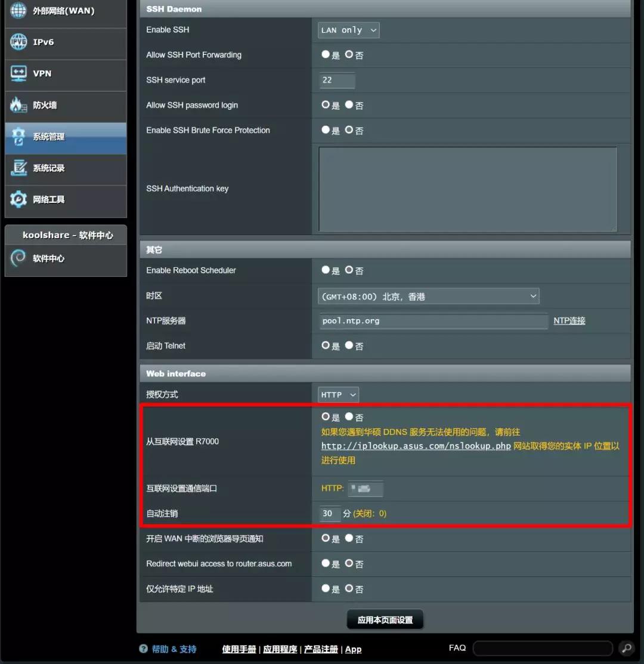Click the FAQ search magnifier icon
Viewport: 644px width, 664px height.
tap(626, 648)
